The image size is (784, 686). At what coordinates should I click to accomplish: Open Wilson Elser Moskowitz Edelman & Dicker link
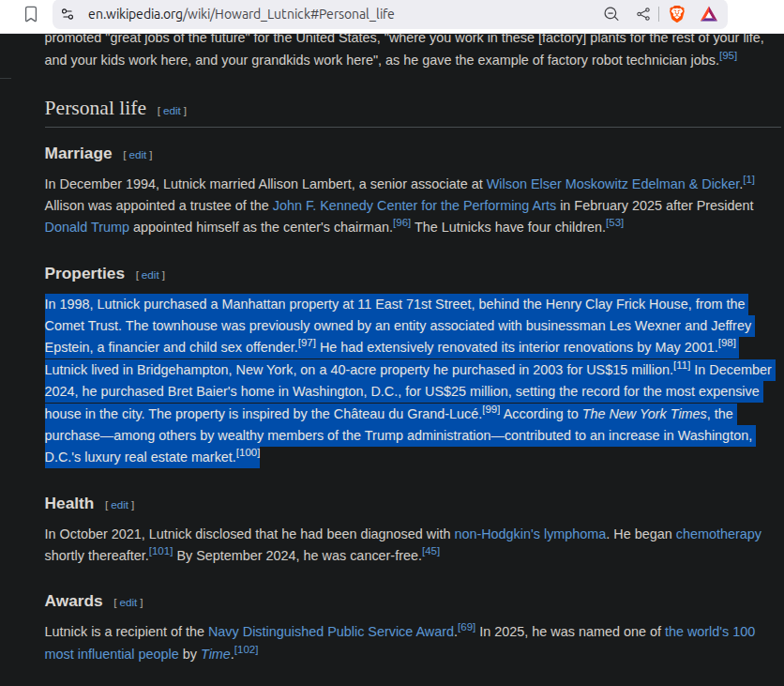613,184
